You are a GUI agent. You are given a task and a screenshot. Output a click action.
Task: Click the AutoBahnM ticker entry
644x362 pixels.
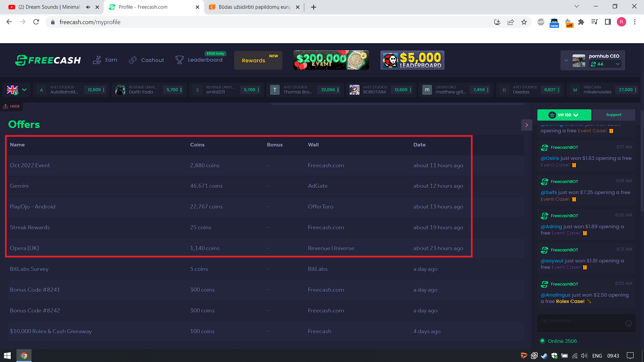pyautogui.click(x=71, y=90)
